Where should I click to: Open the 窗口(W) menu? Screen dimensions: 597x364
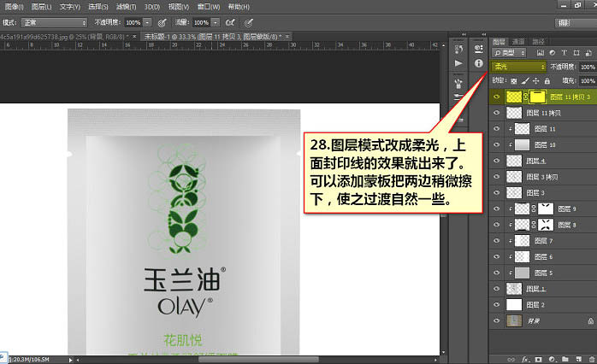click(208, 7)
